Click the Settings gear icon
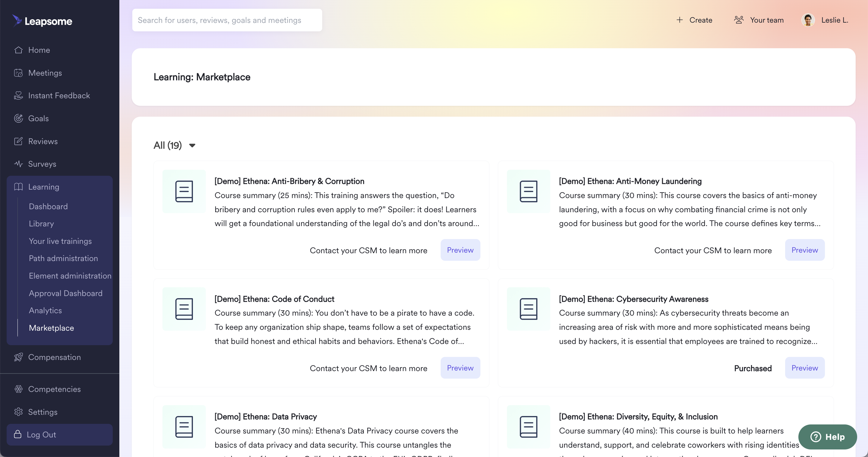Screen dimensions: 868x457 [18, 412]
